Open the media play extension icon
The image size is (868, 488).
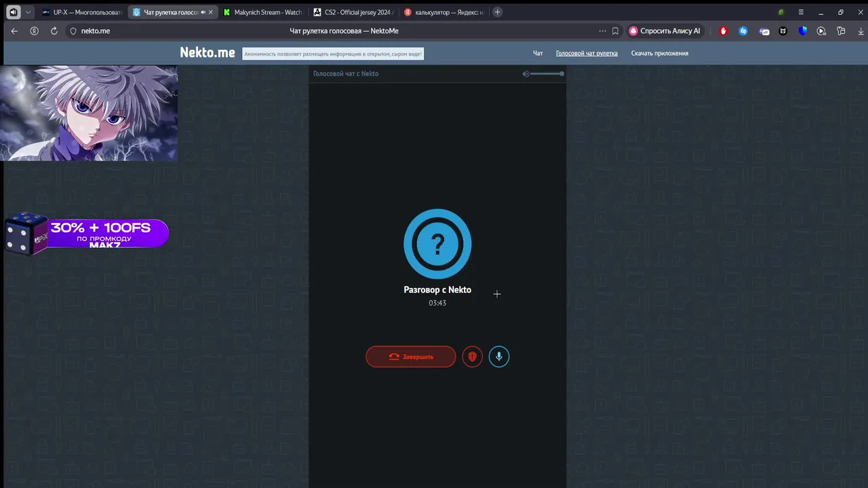822,31
